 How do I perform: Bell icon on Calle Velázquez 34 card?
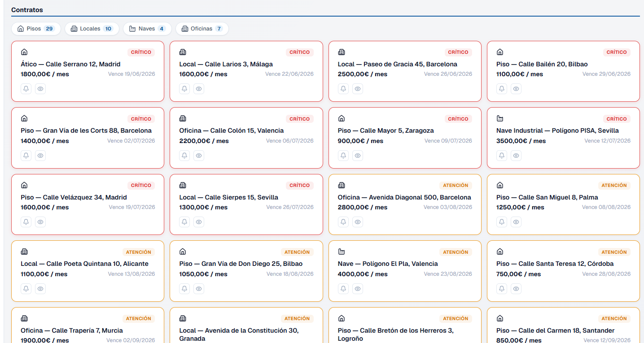(26, 222)
